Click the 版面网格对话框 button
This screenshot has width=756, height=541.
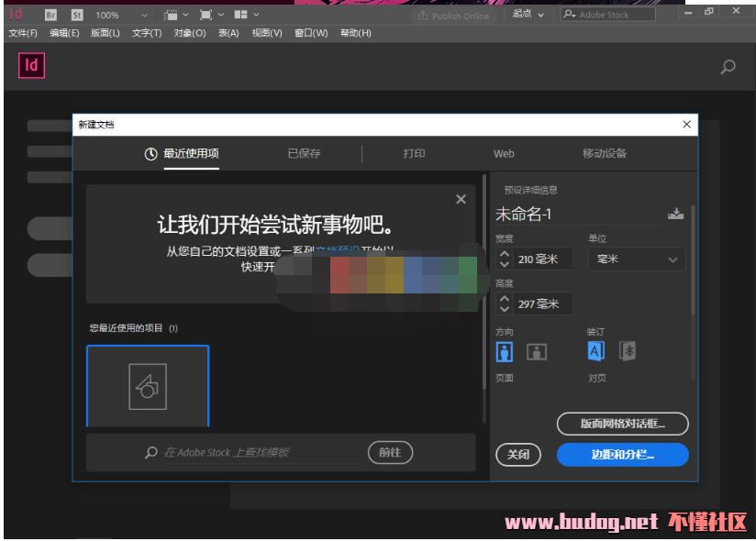tap(622, 424)
